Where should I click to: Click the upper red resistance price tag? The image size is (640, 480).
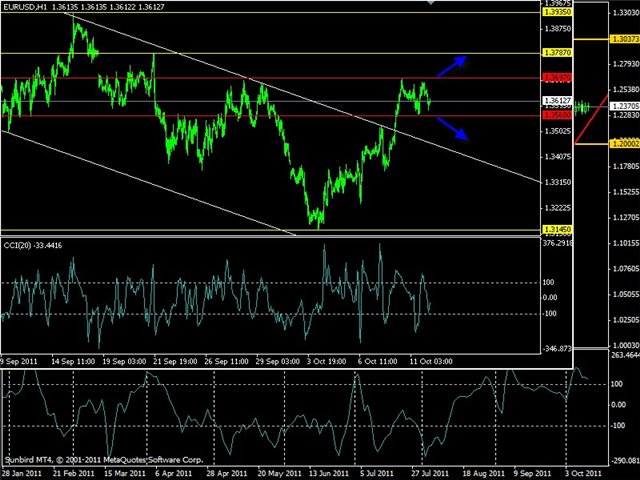(x=556, y=77)
